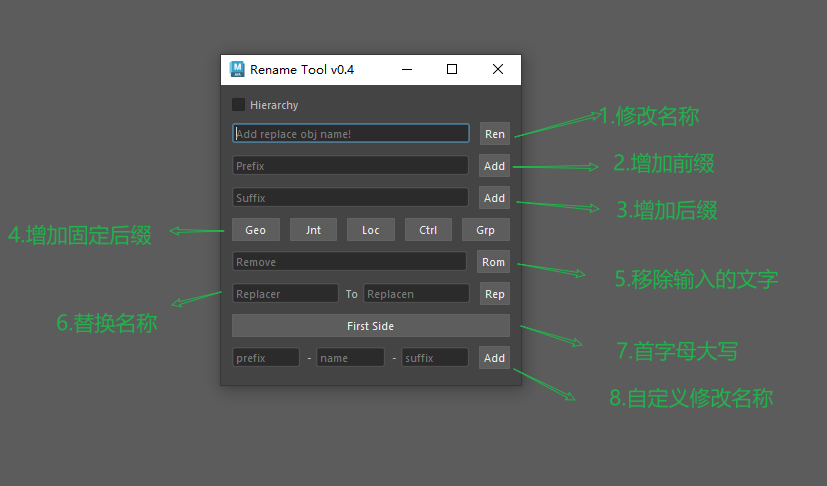Click the 'To' label between replace fields
This screenshot has height=486, width=827.
351,294
